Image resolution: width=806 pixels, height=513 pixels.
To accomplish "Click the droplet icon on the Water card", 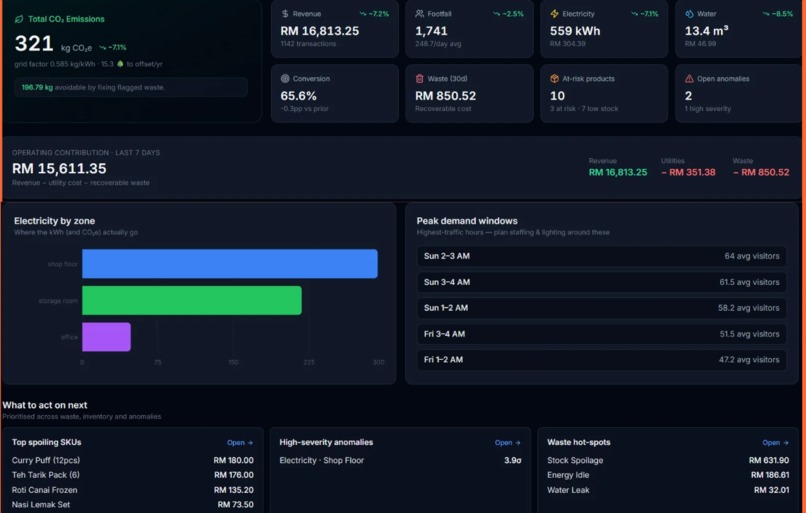I will click(x=689, y=14).
